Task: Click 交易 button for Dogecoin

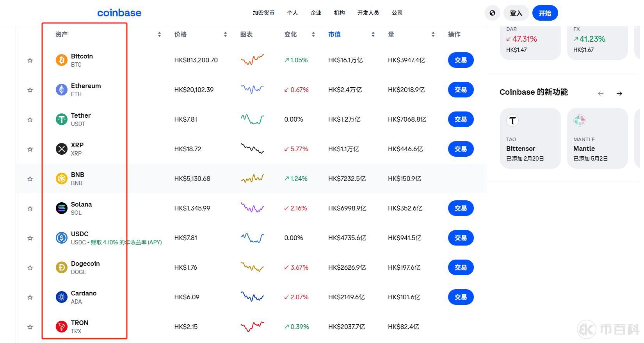Action: point(461,267)
